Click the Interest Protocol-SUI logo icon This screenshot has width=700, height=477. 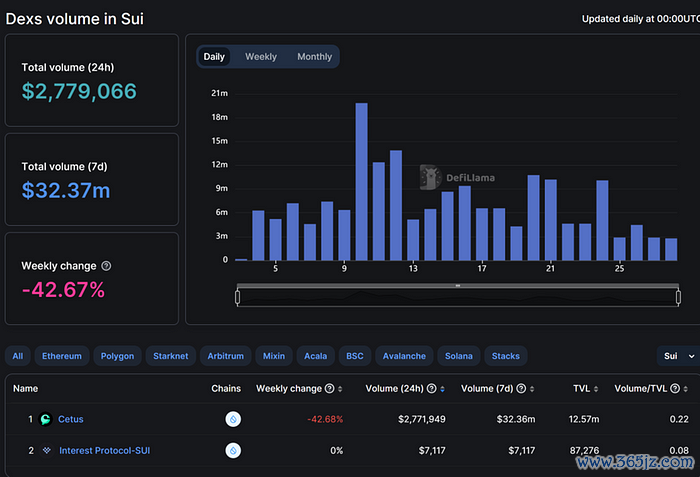(x=46, y=450)
